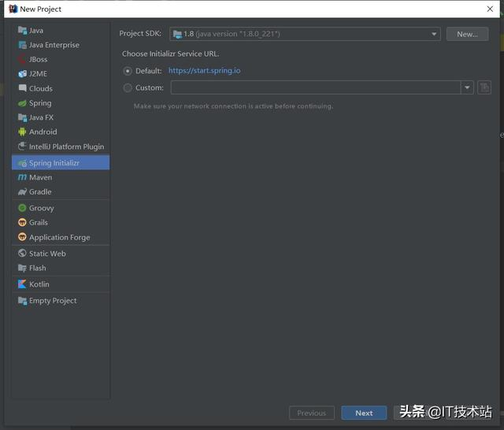Select the Maven m icon
The width and height of the screenshot is (504, 430).
click(x=22, y=177)
